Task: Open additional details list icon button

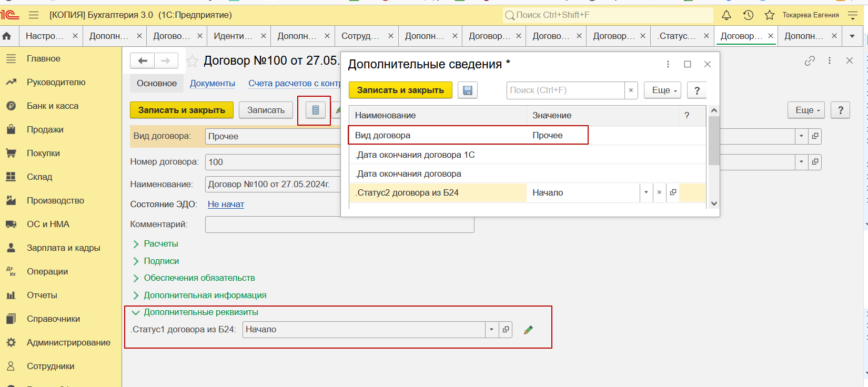Action: (315, 110)
